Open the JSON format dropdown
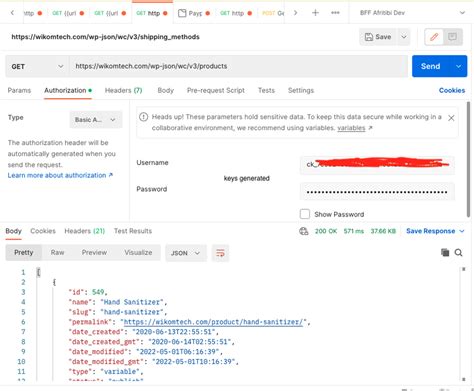 pos(186,253)
